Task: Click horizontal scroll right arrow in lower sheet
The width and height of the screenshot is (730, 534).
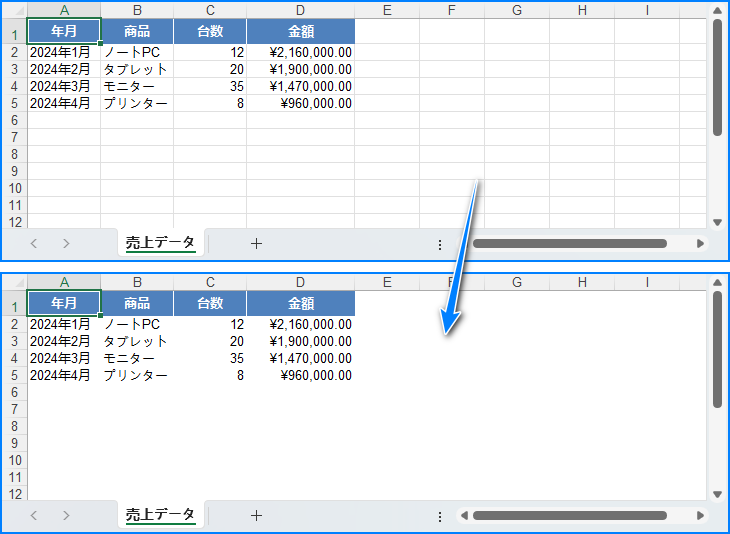Action: coord(700,515)
